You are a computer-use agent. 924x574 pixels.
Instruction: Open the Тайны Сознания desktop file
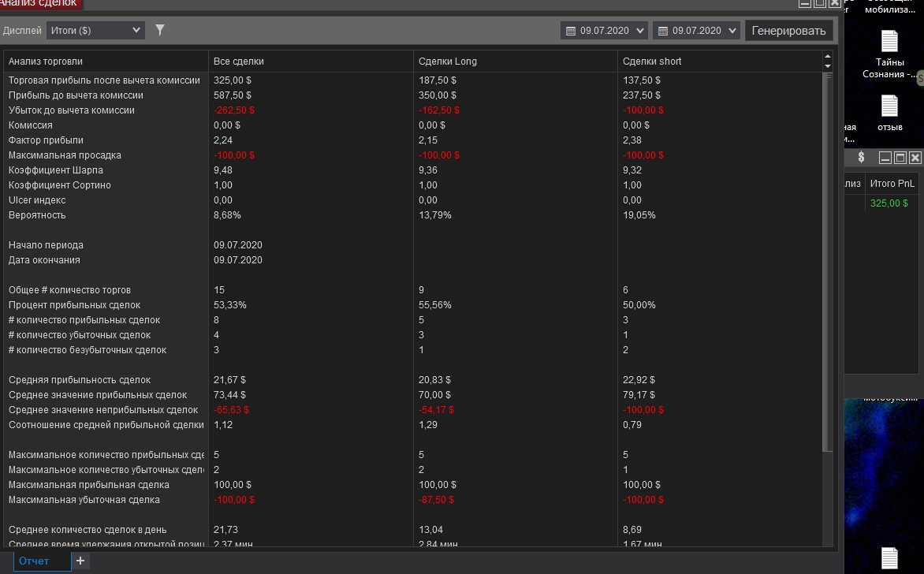(x=889, y=54)
